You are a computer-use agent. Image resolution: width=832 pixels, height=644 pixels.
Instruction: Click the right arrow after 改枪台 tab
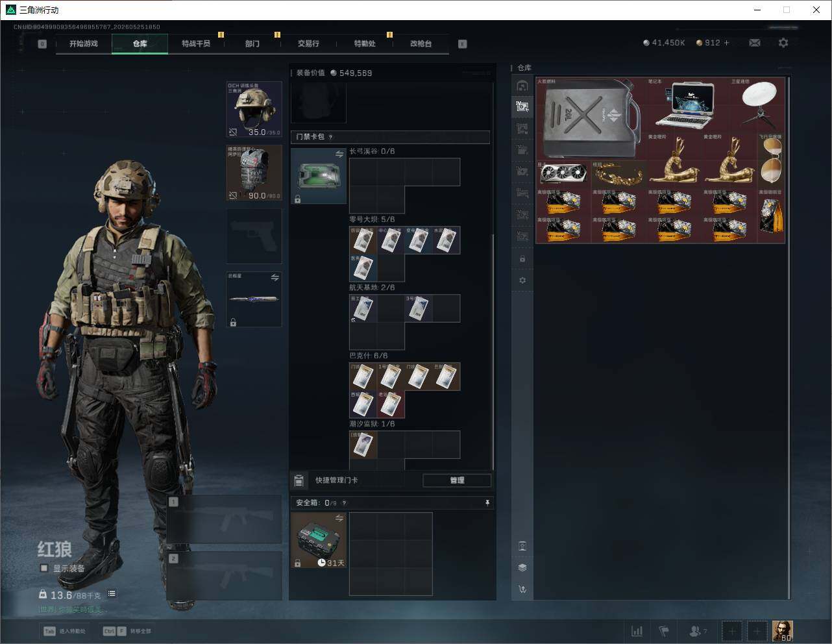click(x=463, y=44)
